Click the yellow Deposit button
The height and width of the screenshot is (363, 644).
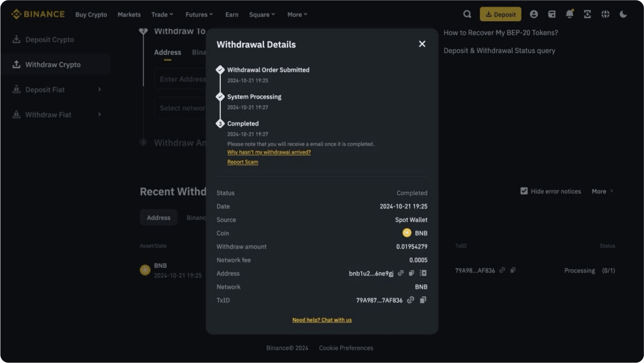tap(500, 14)
